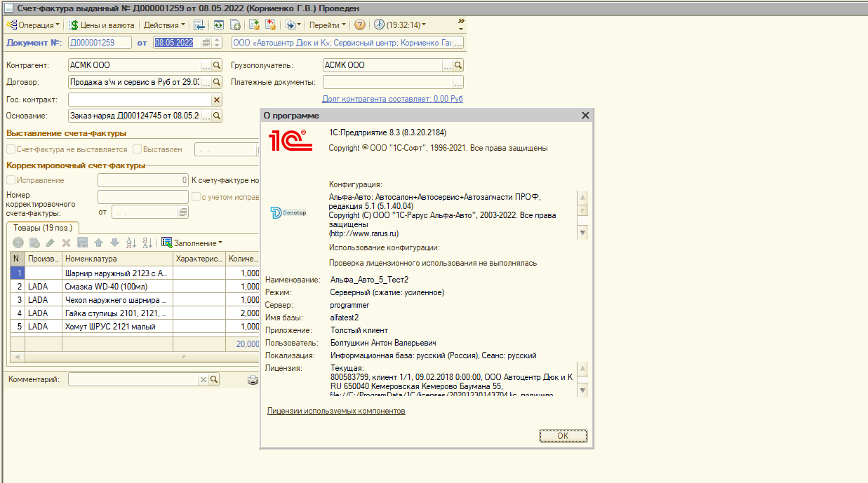Click the printer icon near Комментарий
The image size is (868, 483).
click(x=253, y=380)
